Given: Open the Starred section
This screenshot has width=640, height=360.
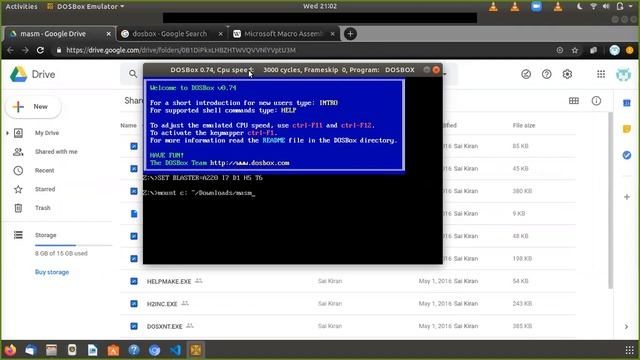Looking at the screenshot, I should 45,189.
